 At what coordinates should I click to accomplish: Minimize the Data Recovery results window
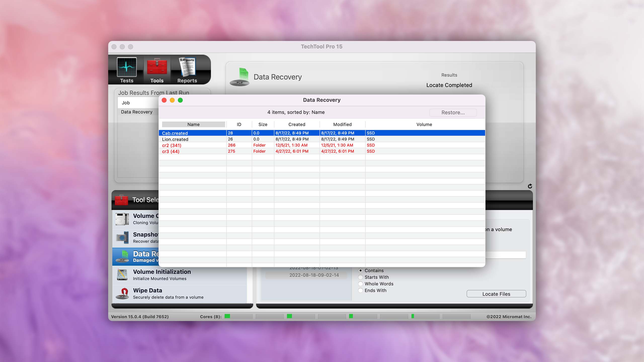coord(172,100)
